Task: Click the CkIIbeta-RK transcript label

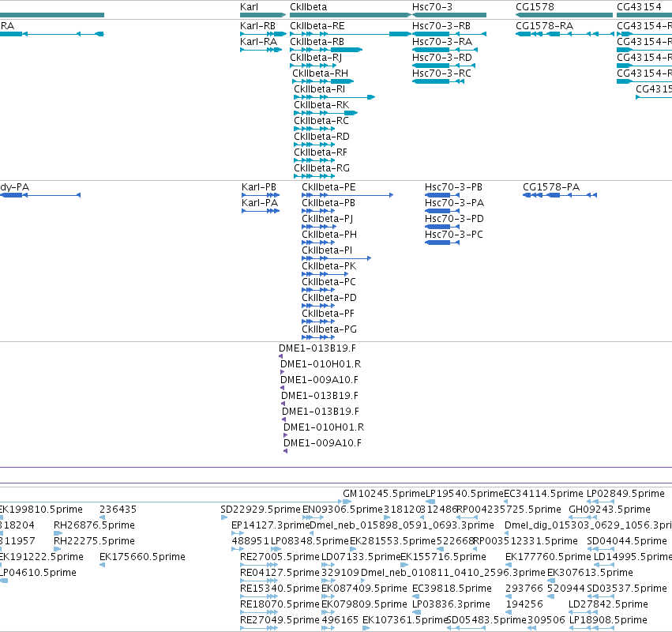Action: point(321,105)
